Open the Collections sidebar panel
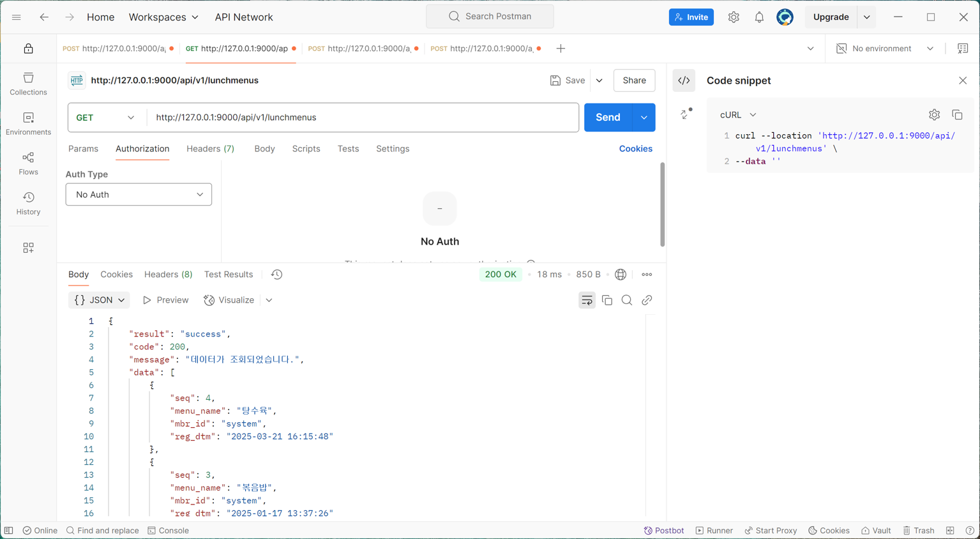 click(x=29, y=84)
